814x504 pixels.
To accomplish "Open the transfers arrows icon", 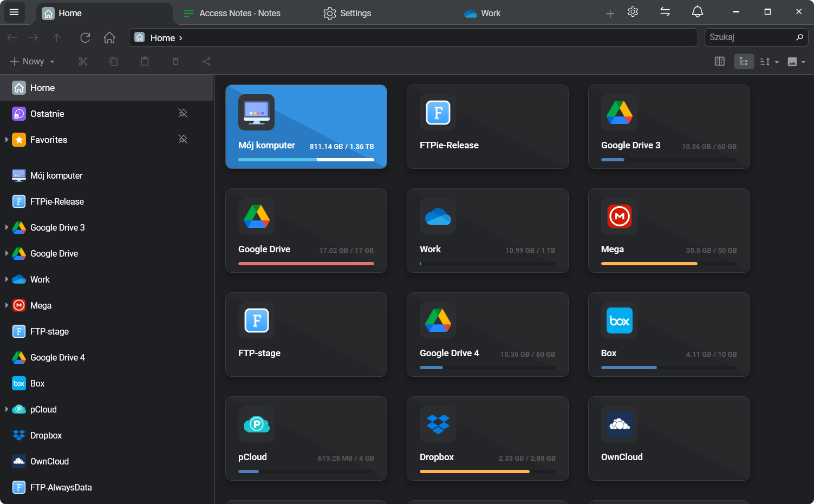I will (x=665, y=12).
